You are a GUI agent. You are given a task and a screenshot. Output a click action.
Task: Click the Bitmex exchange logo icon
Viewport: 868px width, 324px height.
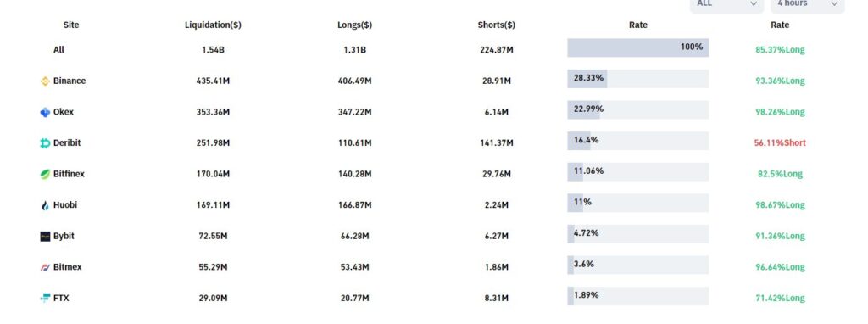pyautogui.click(x=45, y=267)
